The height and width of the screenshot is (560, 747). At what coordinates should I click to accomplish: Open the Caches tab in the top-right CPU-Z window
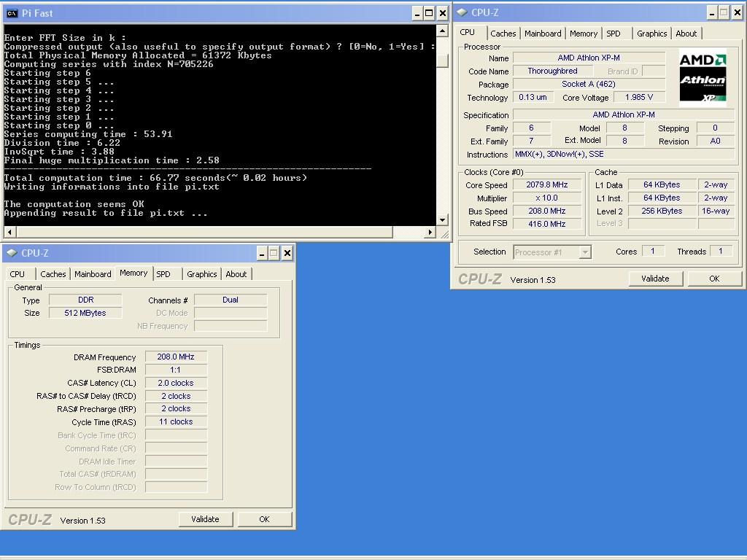point(503,34)
